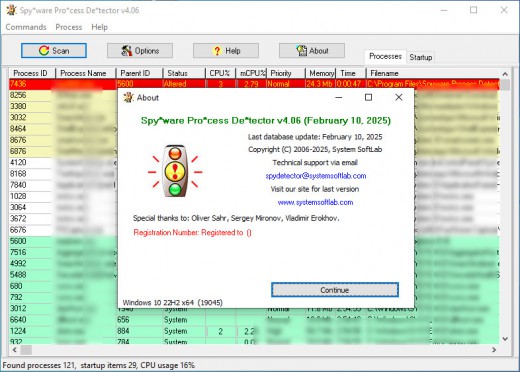Visit the www.systemsoftlab.com link
The height and width of the screenshot is (372, 520).
click(315, 202)
